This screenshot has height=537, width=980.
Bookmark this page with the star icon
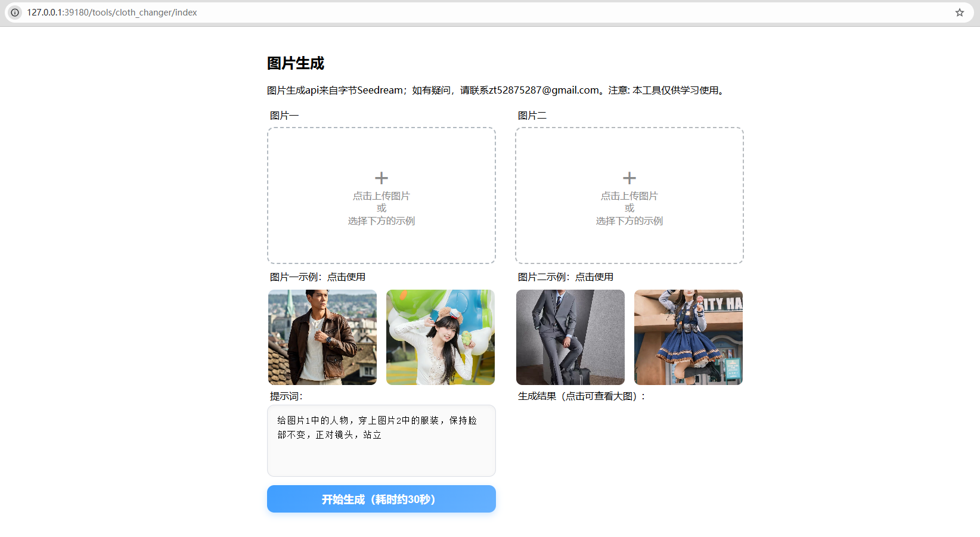point(960,13)
